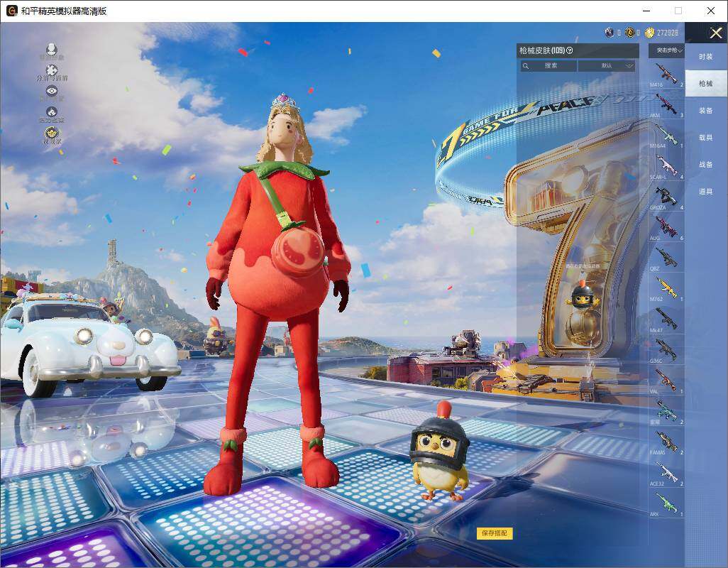Switch to the 战备 tab
Image resolution: width=728 pixels, height=568 pixels.
coord(706,165)
